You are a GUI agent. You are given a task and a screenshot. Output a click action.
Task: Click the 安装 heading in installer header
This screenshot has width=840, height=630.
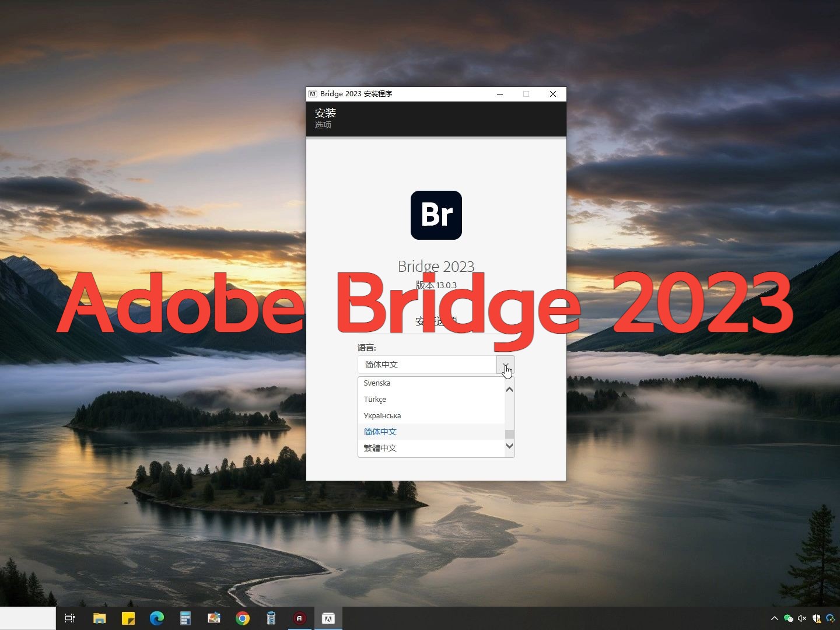click(325, 113)
